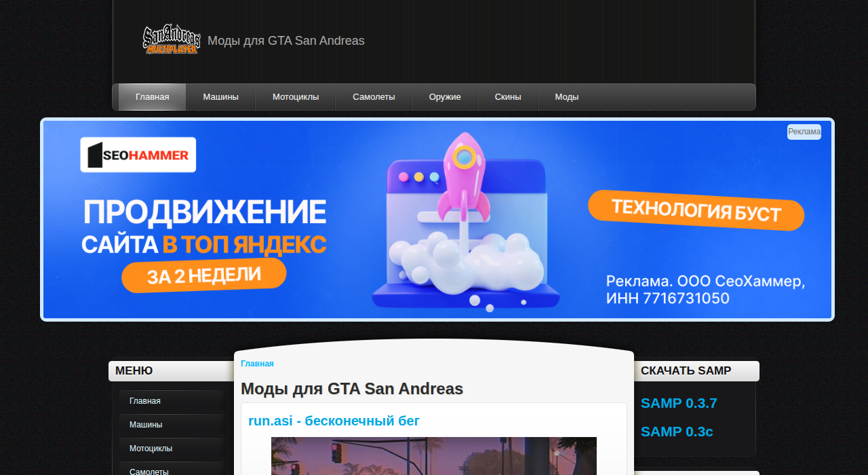
Task: Go to Машины in the top navigation
Action: 220,97
